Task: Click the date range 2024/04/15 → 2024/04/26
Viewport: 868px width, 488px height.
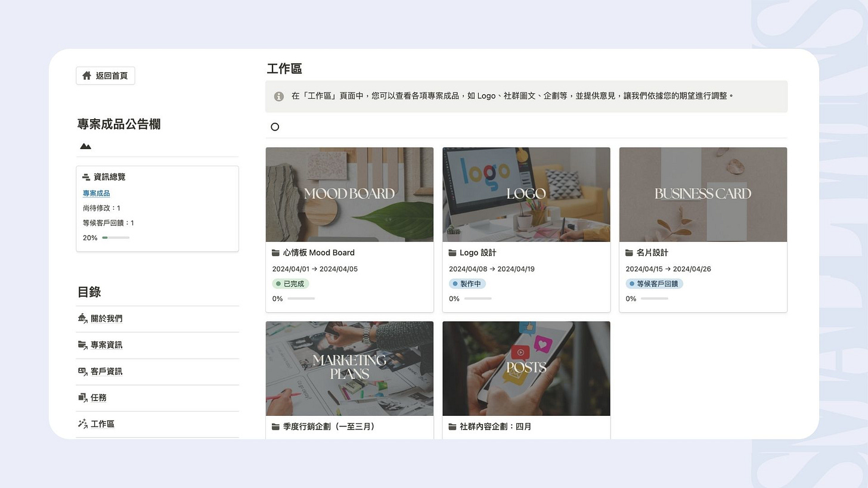Action: [668, 269]
